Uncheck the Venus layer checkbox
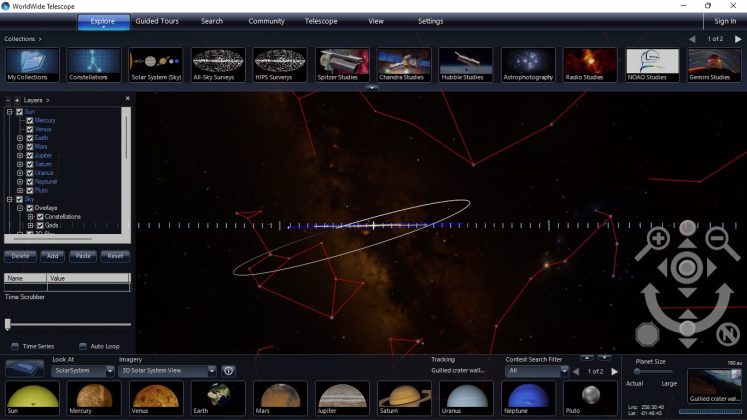This screenshot has height=420, width=747. [30, 129]
